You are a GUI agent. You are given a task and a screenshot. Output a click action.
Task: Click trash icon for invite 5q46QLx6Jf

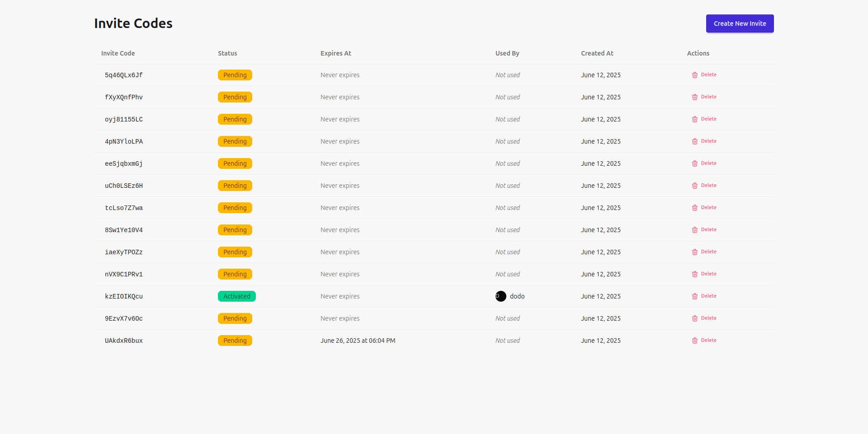694,75
